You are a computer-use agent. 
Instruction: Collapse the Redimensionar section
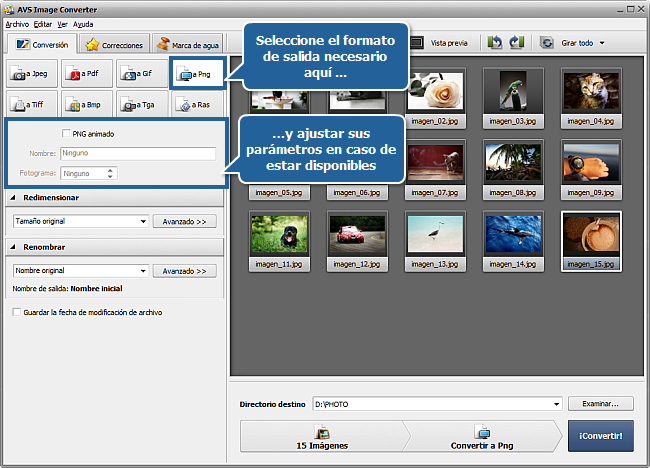tap(13, 198)
